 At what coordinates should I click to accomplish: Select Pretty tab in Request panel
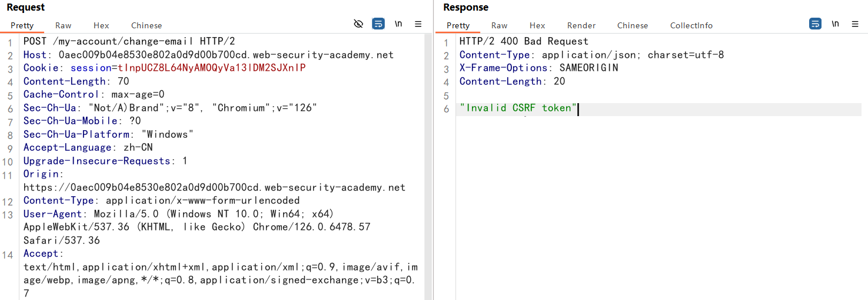22,25
